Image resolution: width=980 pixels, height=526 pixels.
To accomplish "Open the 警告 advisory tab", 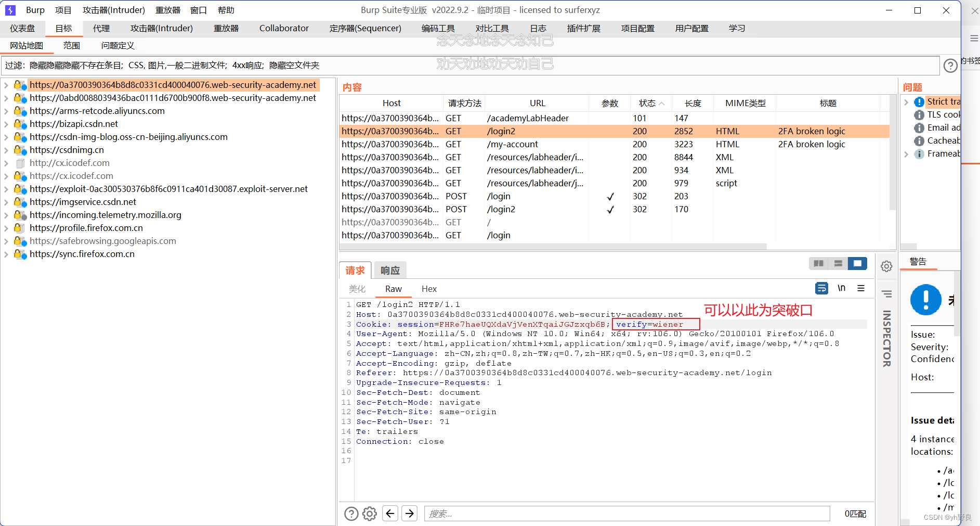I will 918,262.
